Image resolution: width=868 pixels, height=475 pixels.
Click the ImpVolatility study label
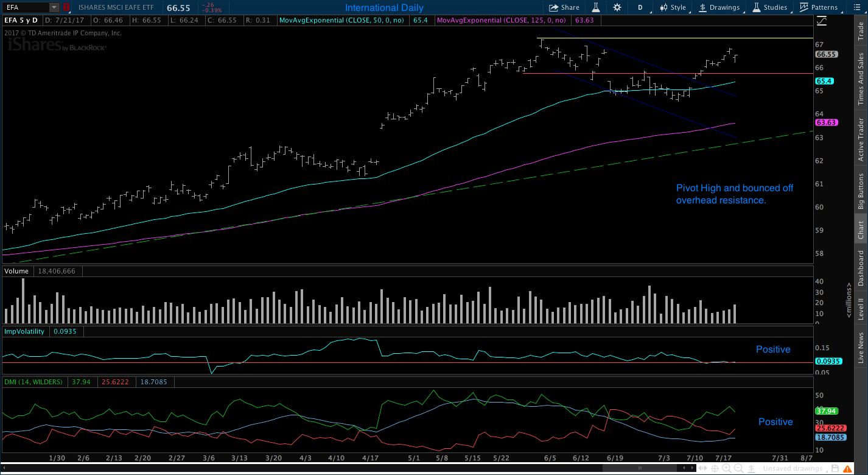coord(24,331)
